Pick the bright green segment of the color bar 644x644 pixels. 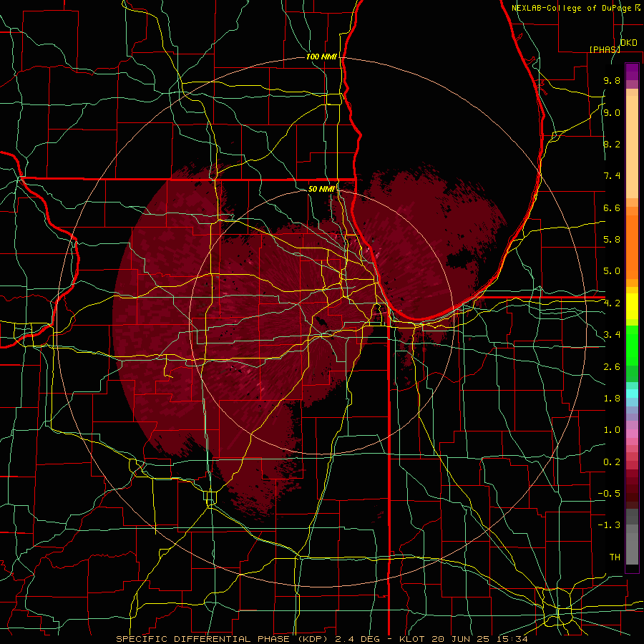click(x=632, y=344)
